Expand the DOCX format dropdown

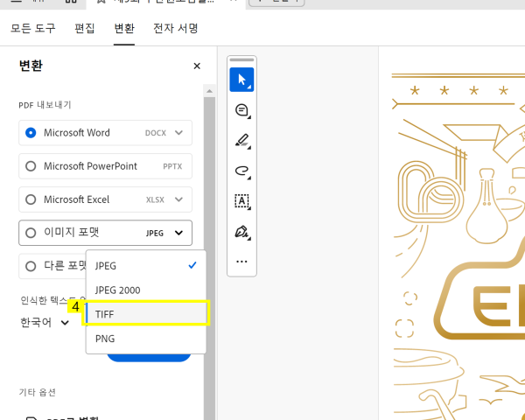[178, 133]
